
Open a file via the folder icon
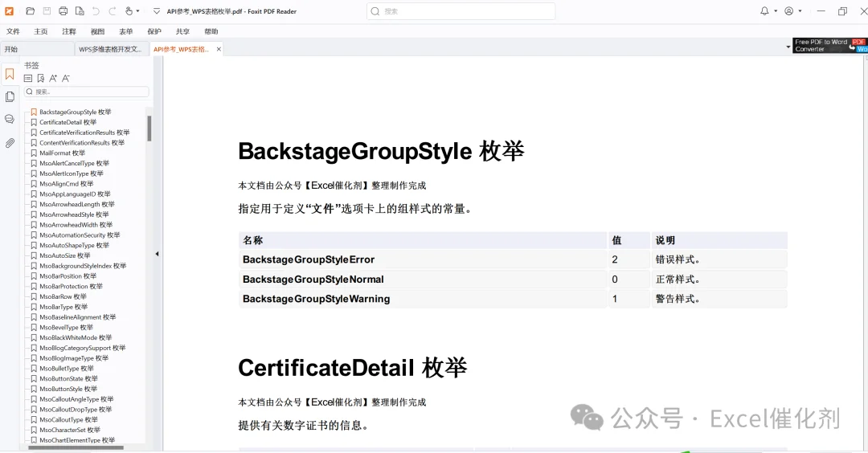(31, 11)
